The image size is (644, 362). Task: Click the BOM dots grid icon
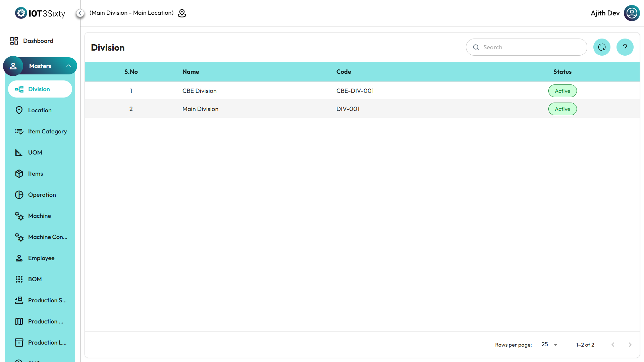19,279
